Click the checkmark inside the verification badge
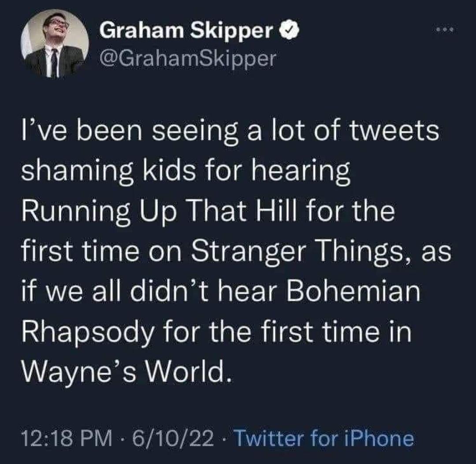The image size is (476, 464). (x=289, y=30)
